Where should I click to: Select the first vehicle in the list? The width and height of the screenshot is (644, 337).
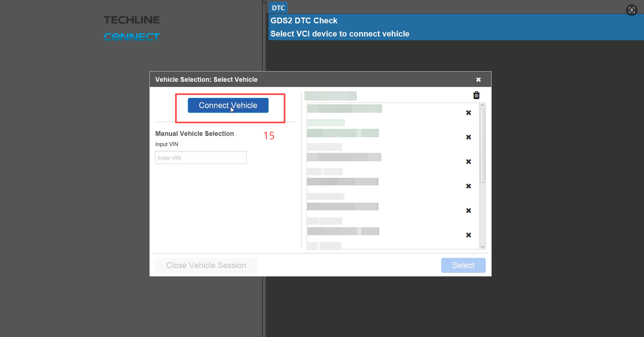345,109
